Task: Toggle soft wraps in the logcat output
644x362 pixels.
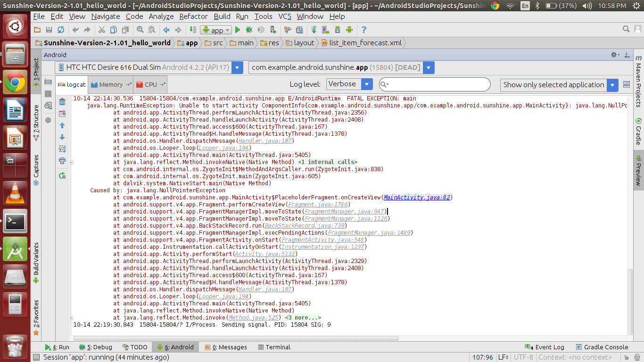Action: 62,149
